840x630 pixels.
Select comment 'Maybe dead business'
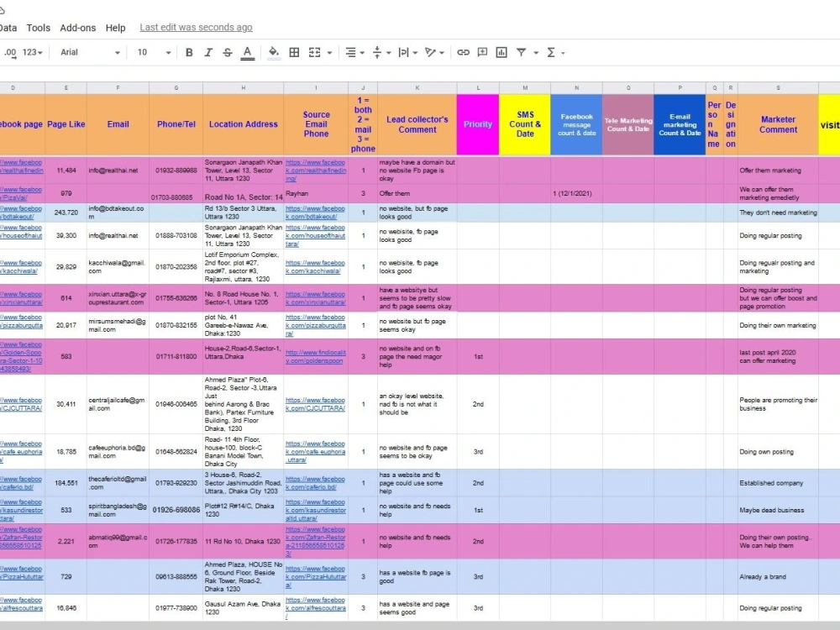click(x=778, y=510)
